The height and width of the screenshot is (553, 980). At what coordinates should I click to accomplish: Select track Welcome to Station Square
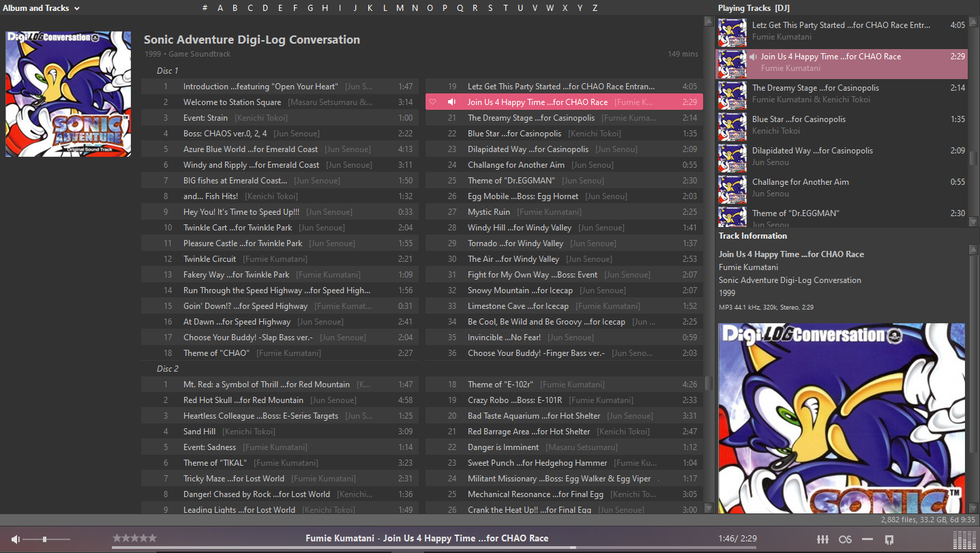pos(280,102)
